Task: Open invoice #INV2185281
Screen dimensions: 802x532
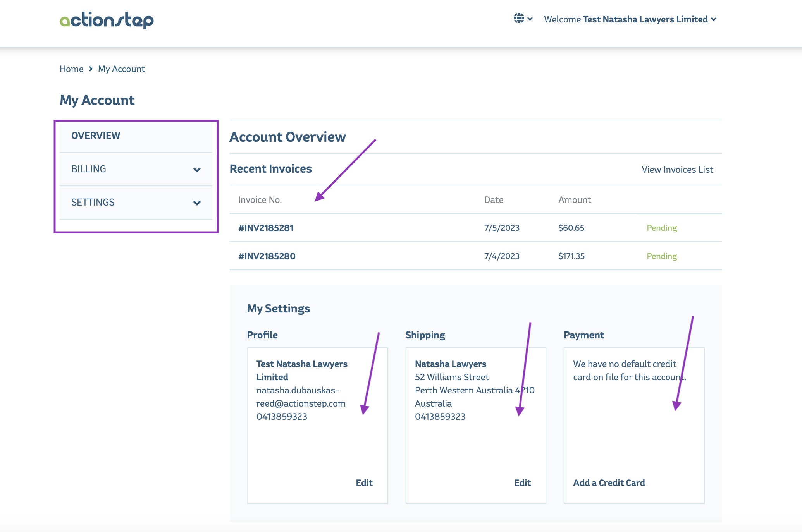Action: [x=266, y=228]
